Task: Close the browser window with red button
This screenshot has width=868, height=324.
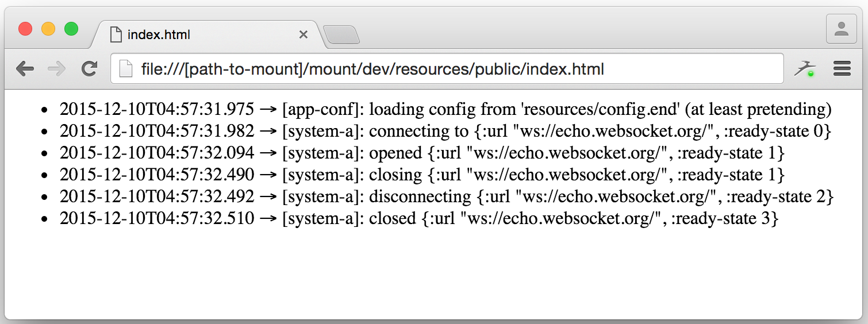Action: click(25, 29)
